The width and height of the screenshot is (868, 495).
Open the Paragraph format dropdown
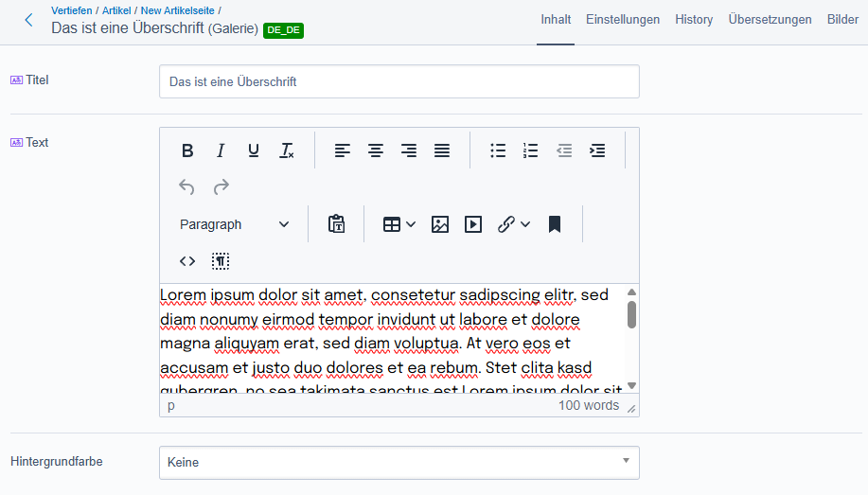(235, 224)
